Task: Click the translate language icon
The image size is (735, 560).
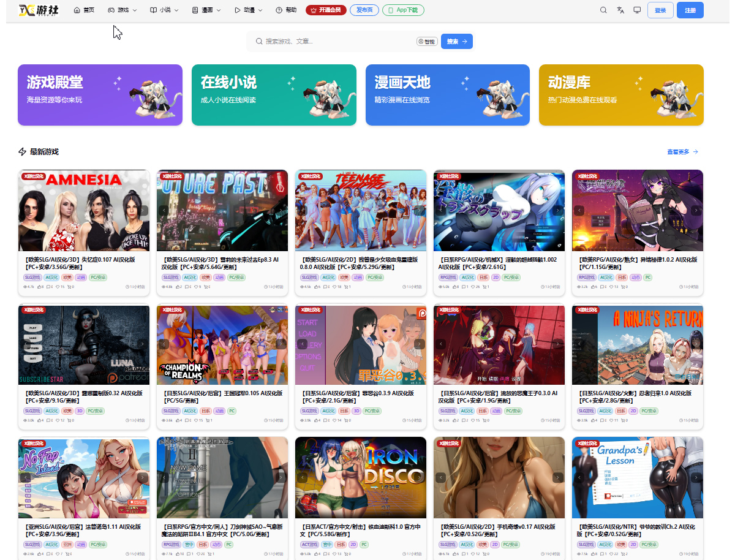Action: (x=620, y=10)
